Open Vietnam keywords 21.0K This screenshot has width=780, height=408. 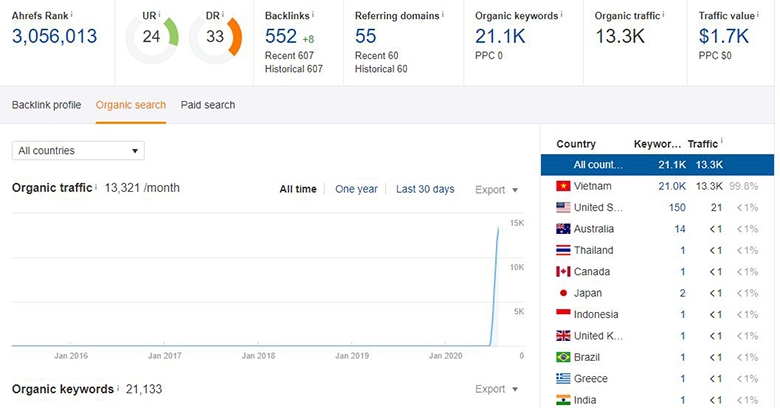click(672, 186)
